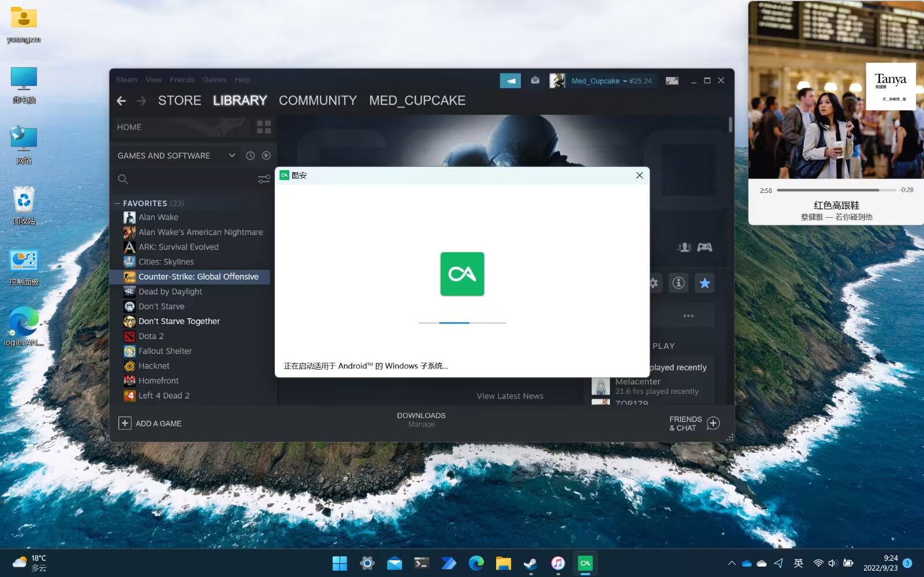924x577 pixels.
Task: Click the library grid view icon
Action: point(264,127)
